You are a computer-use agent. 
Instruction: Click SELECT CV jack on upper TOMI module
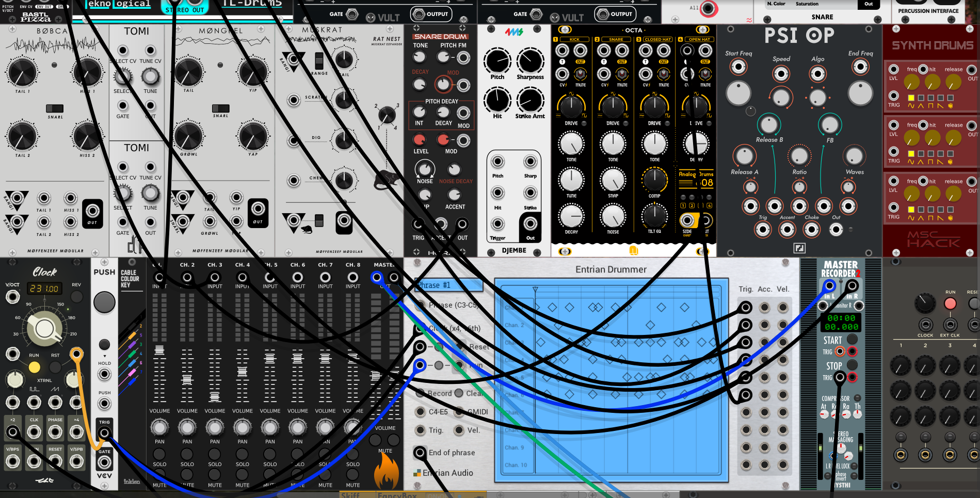(123, 51)
